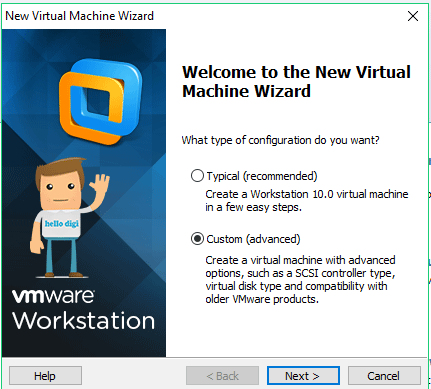
Task: Click the VMware Workstation squares logo icon
Action: pyautogui.click(x=100, y=101)
